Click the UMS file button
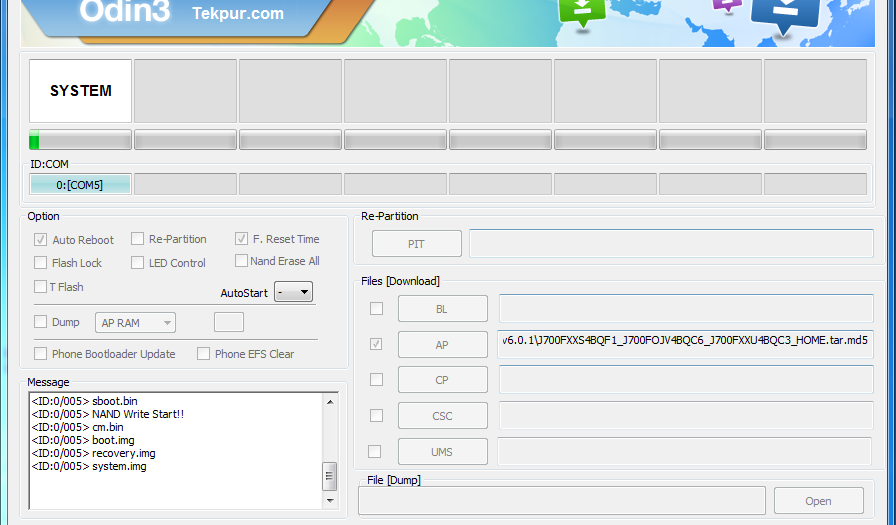Image resolution: width=896 pixels, height=525 pixels. 443,452
